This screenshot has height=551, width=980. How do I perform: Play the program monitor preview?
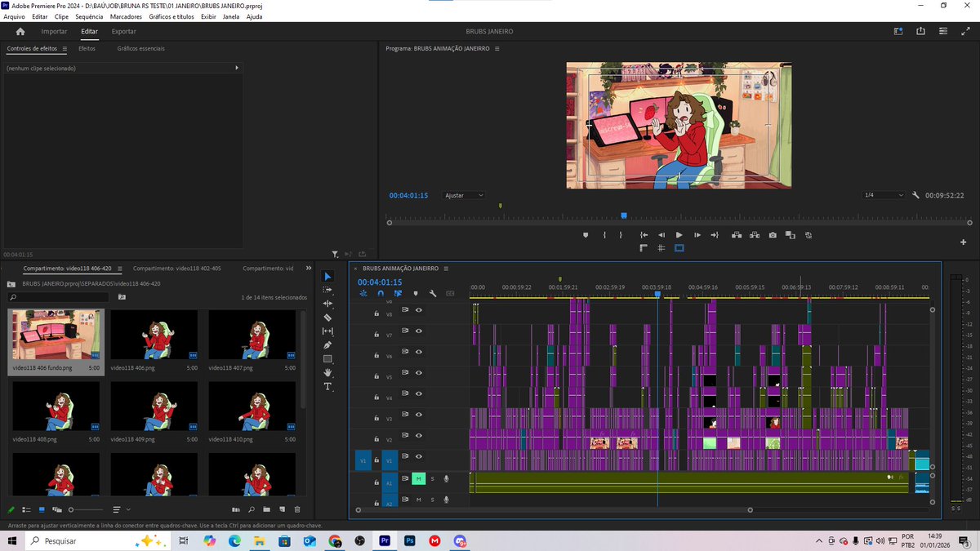679,235
